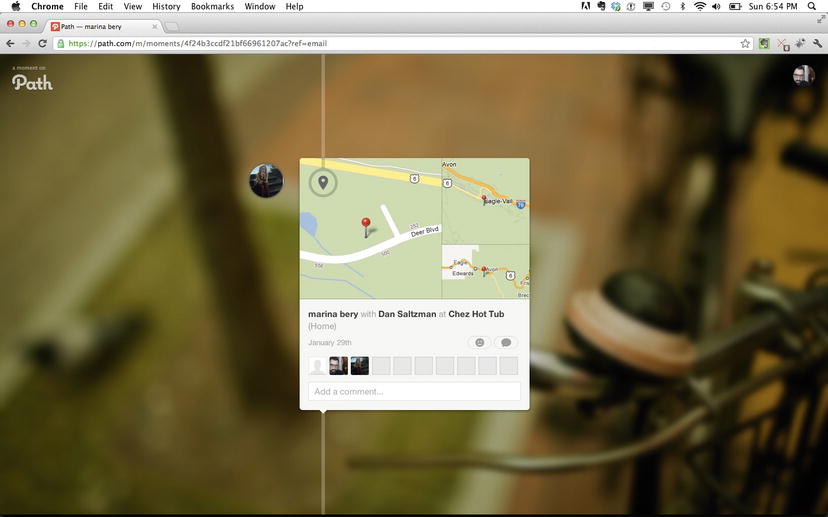Open the Edit menu

[106, 6]
